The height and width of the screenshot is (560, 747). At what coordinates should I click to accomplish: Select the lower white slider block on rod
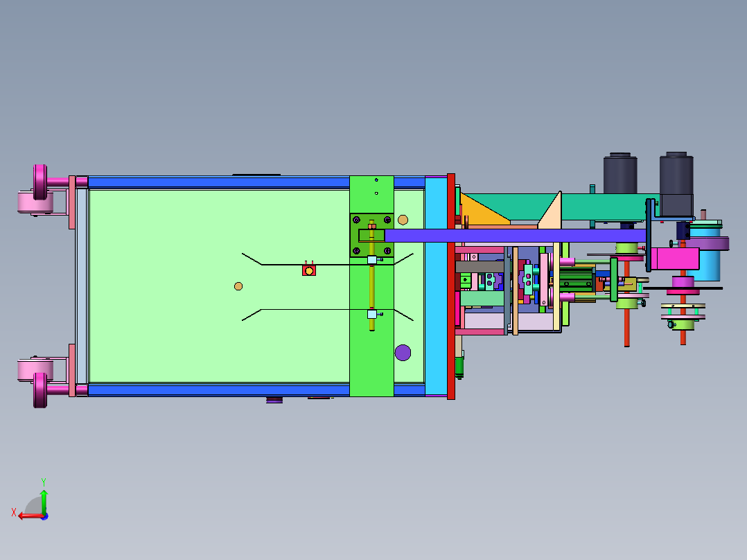coord(372,314)
